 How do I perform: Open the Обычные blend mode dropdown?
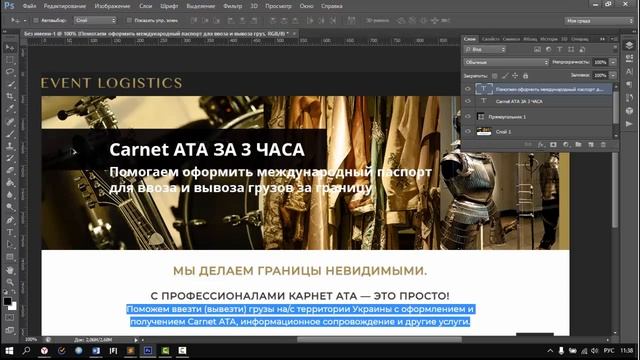click(506, 62)
